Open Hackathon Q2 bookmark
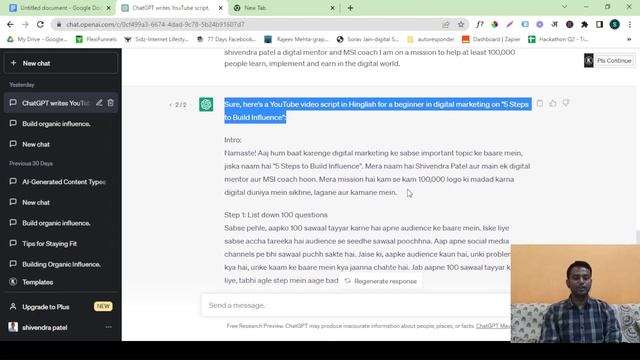The image size is (640, 360). pos(558,39)
